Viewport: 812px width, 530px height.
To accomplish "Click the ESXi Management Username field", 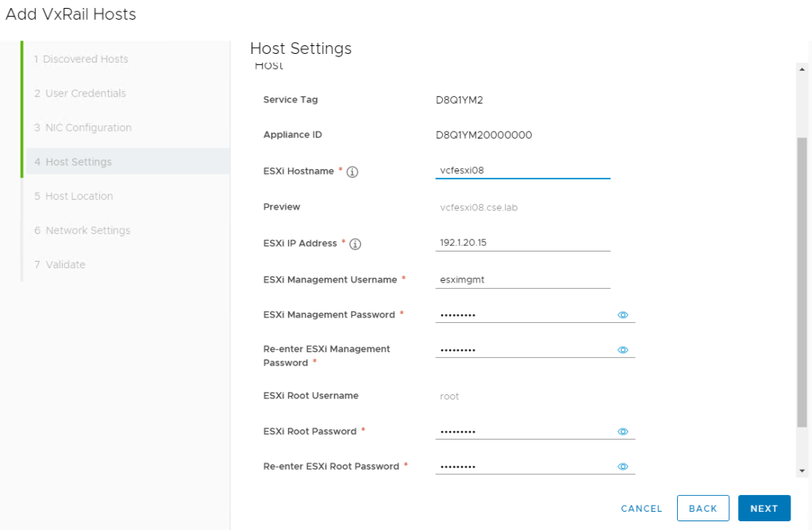I will (x=522, y=279).
